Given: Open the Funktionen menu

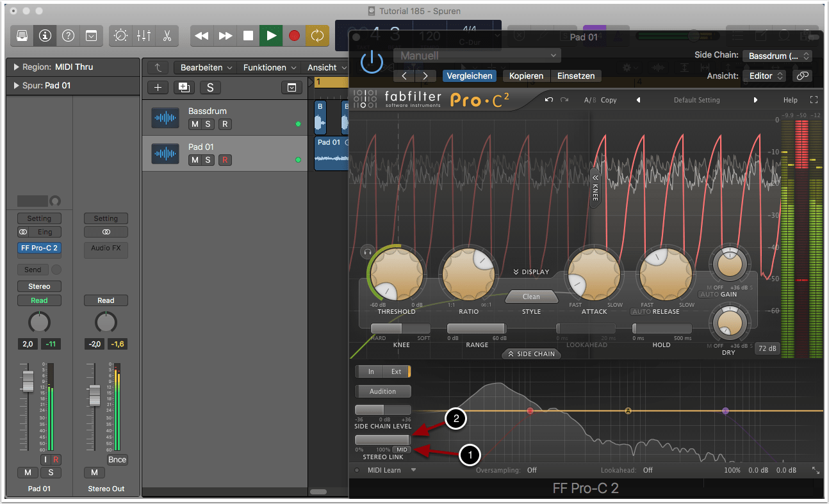Looking at the screenshot, I should tap(268, 67).
